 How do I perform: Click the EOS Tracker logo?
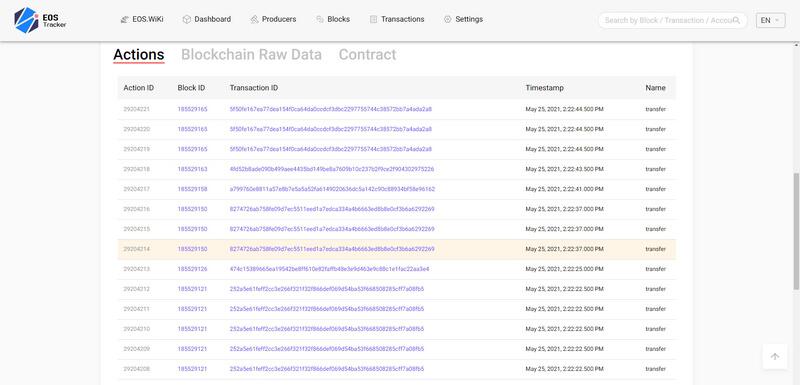pyautogui.click(x=40, y=20)
